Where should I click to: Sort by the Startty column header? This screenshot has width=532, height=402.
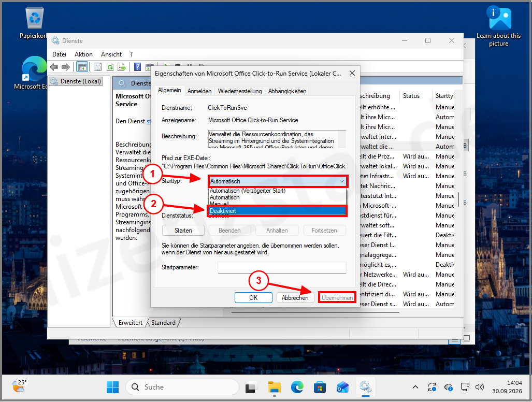click(x=444, y=96)
